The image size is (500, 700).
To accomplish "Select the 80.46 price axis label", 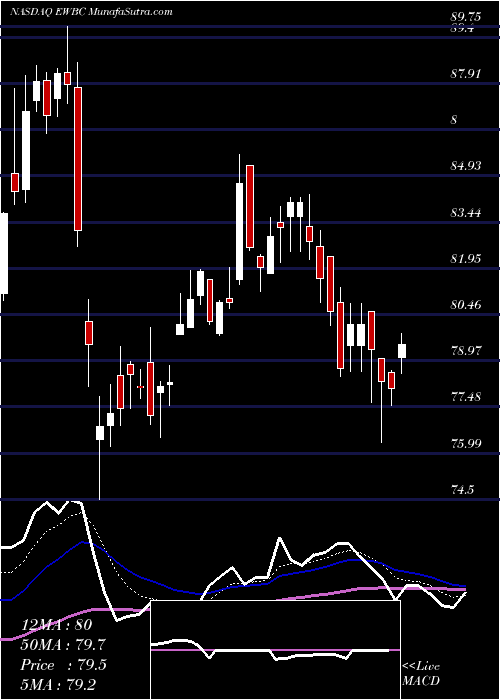I will pos(466,305).
